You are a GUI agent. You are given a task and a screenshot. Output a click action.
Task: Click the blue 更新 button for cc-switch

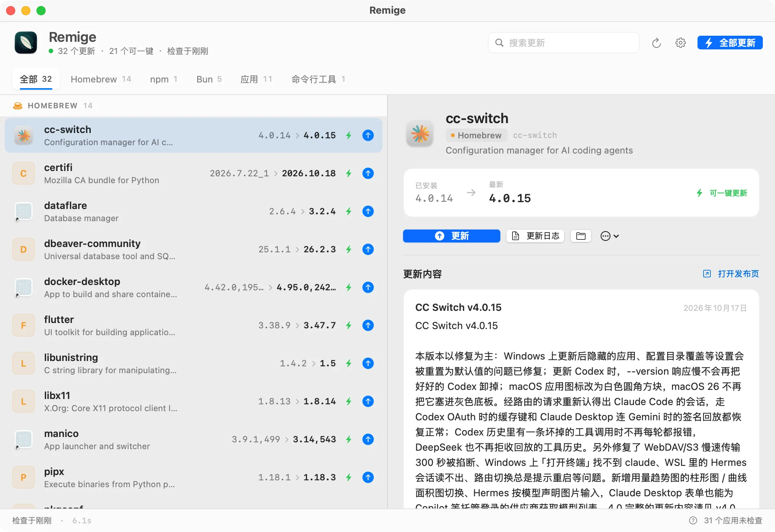coord(451,236)
